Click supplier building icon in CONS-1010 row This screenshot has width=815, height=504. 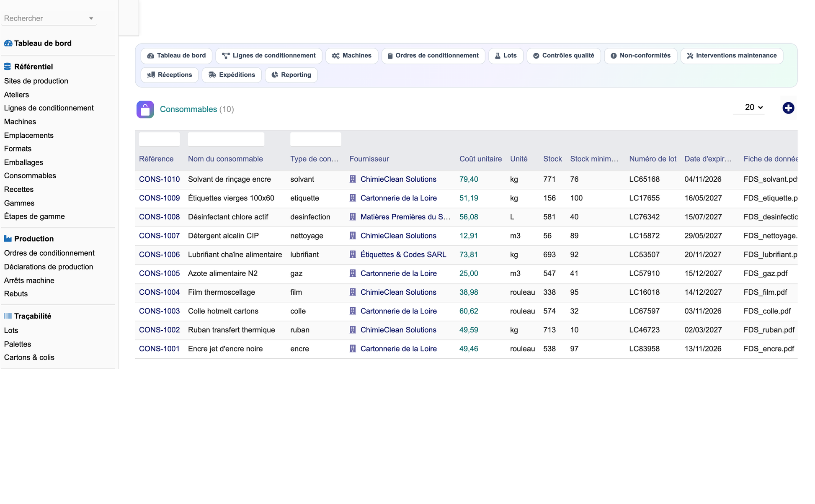point(353,179)
